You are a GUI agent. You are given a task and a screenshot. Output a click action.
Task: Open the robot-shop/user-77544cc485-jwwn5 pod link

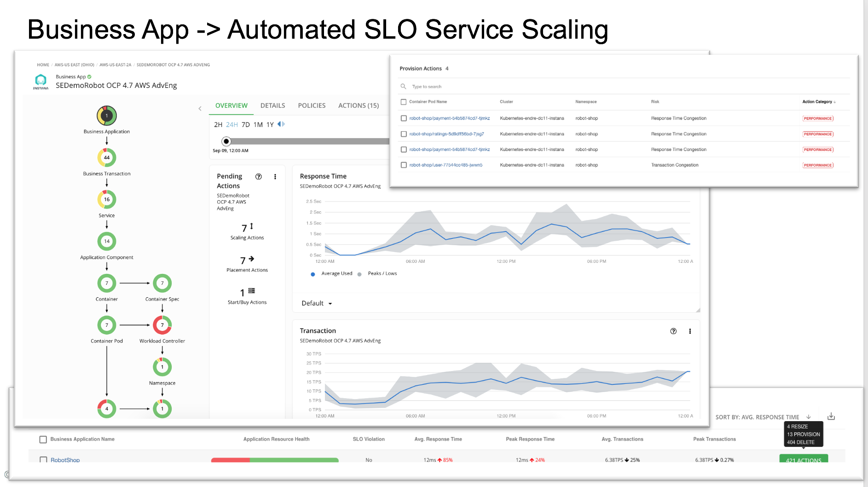click(446, 165)
